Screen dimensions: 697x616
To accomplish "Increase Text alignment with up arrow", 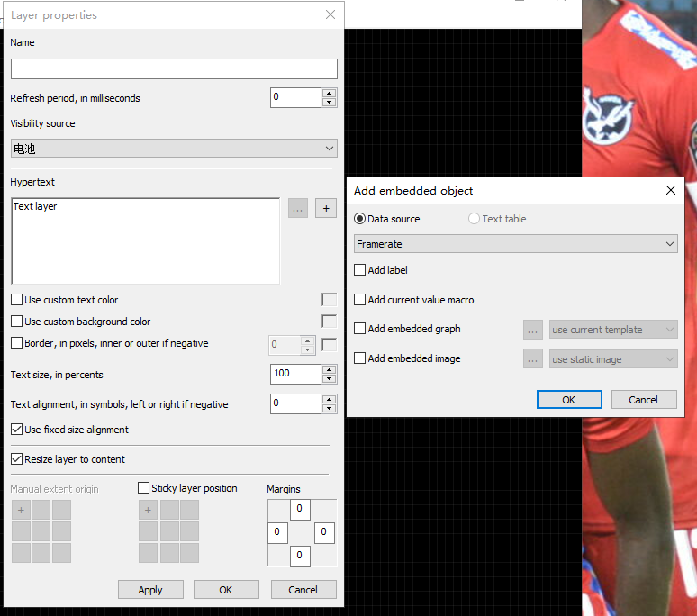I will (329, 399).
